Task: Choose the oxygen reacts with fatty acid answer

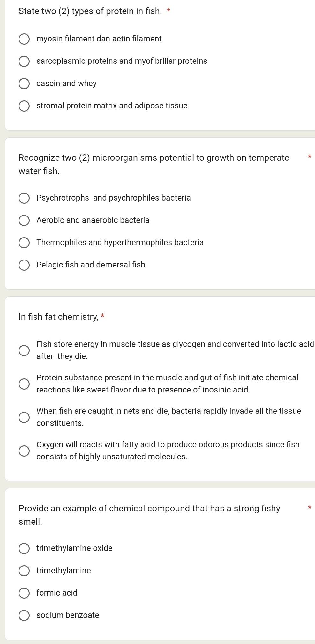Action: tap(24, 451)
